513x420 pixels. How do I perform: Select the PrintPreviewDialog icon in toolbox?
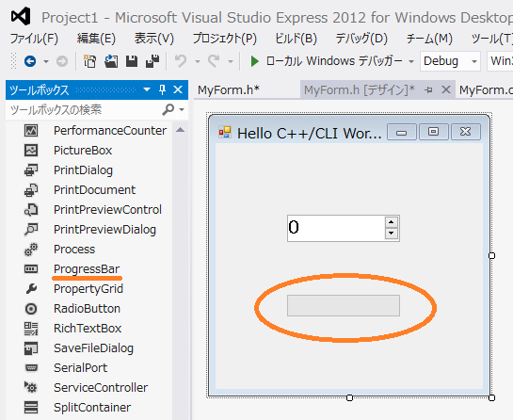(31, 230)
